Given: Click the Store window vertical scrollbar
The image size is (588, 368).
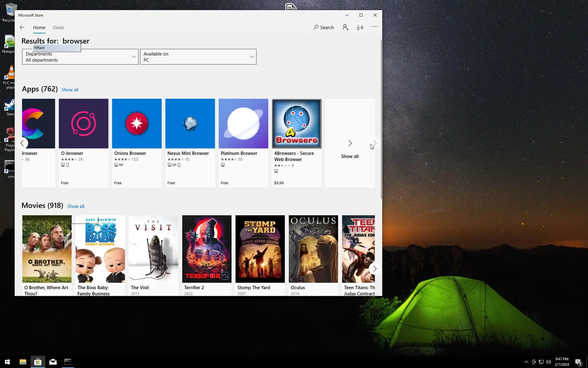Looking at the screenshot, I should pyautogui.click(x=381, y=120).
